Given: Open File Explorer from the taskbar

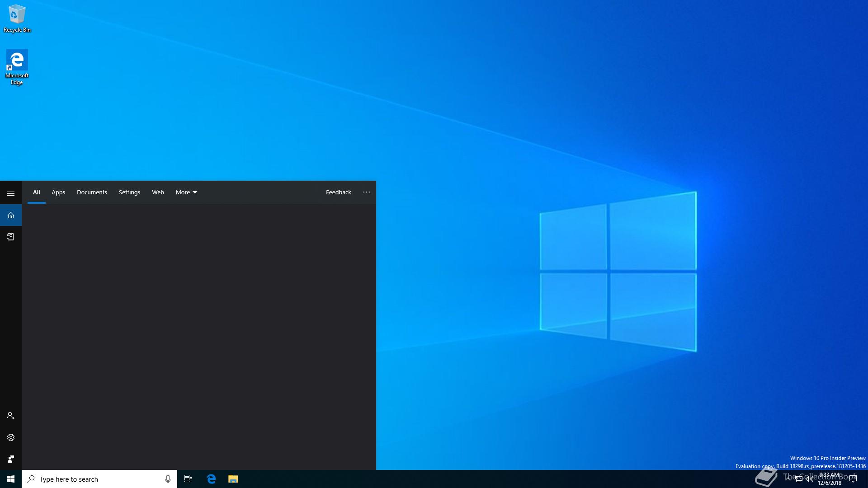Looking at the screenshot, I should [x=233, y=479].
